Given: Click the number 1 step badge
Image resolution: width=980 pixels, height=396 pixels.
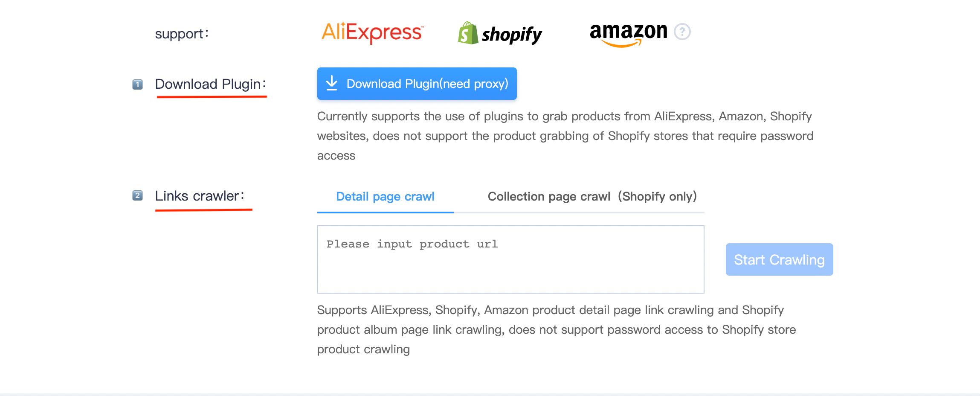Looking at the screenshot, I should click(137, 84).
